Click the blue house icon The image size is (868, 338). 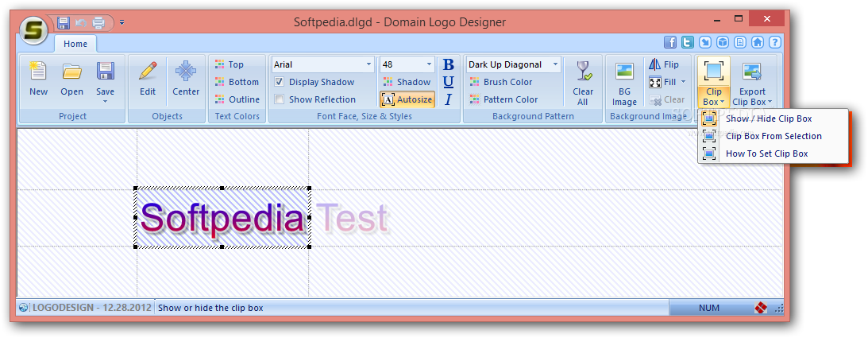(x=758, y=42)
